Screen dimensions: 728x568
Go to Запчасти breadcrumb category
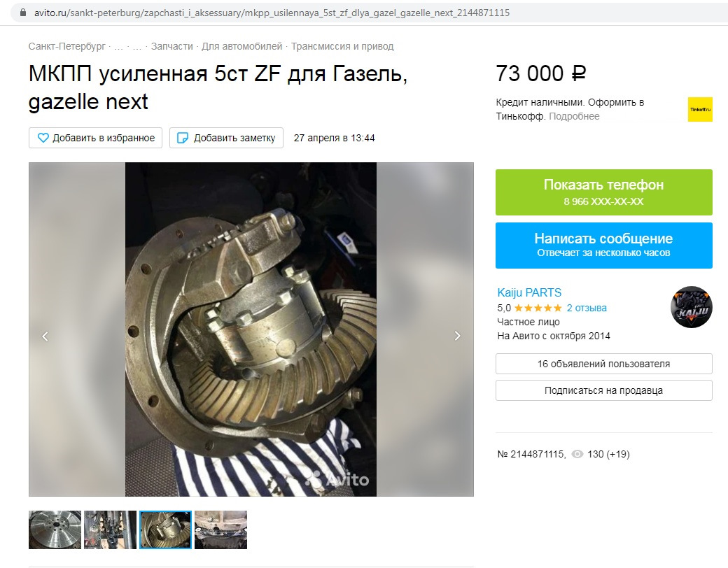pyautogui.click(x=171, y=46)
